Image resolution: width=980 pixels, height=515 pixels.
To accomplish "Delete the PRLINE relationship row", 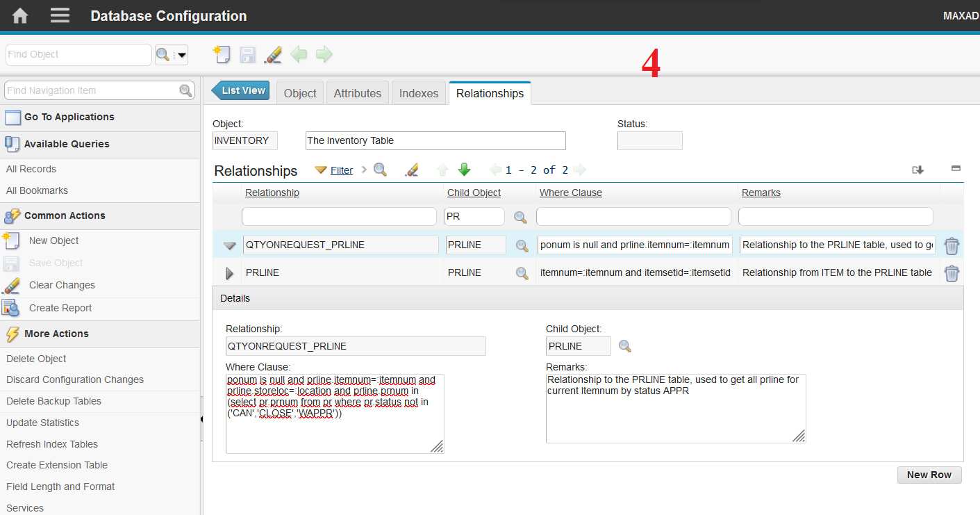I will [952, 273].
